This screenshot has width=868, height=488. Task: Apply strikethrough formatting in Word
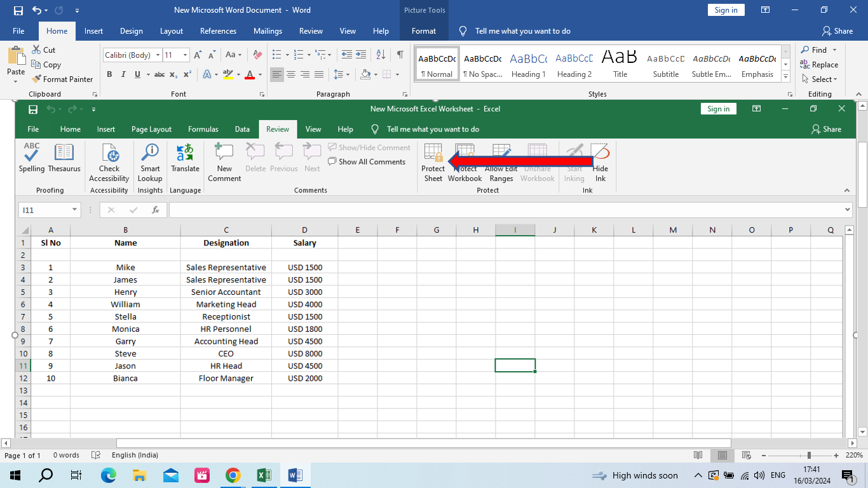159,74
